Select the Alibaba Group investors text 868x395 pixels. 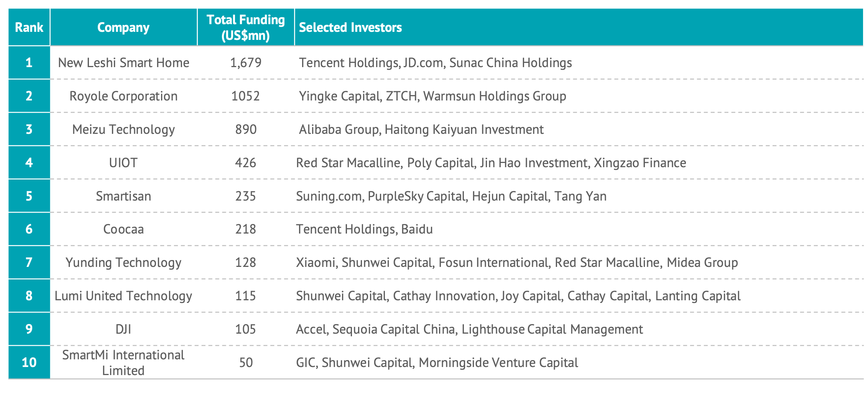pyautogui.click(x=339, y=129)
